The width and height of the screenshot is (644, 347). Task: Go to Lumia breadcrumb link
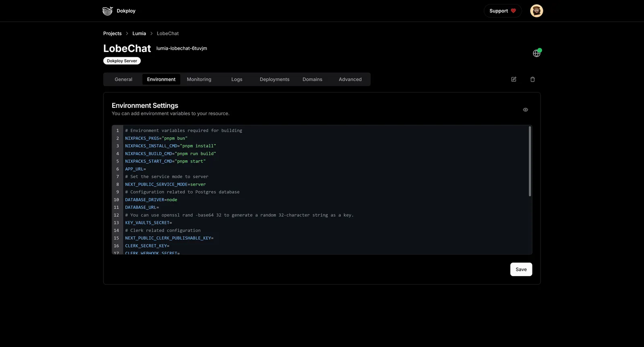click(x=139, y=33)
